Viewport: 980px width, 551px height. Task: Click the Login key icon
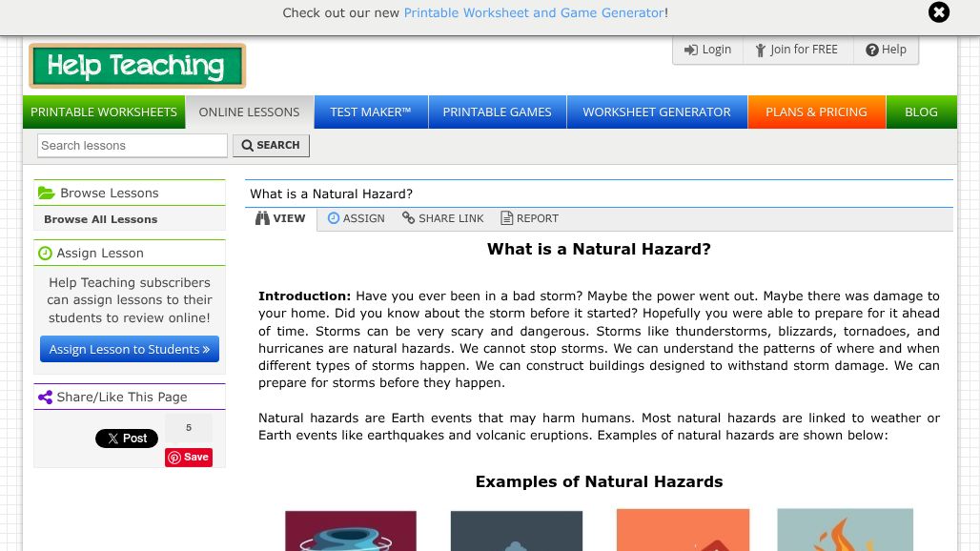(x=690, y=50)
